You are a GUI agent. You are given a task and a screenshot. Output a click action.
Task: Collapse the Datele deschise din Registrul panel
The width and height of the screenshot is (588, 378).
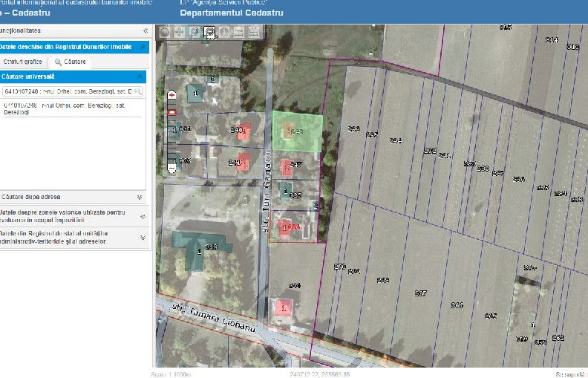coord(143,47)
